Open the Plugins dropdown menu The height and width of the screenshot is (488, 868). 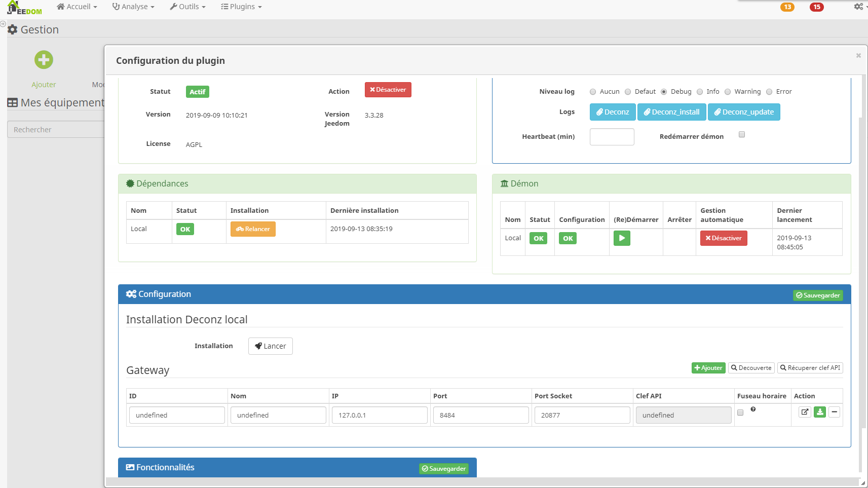pyautogui.click(x=241, y=7)
